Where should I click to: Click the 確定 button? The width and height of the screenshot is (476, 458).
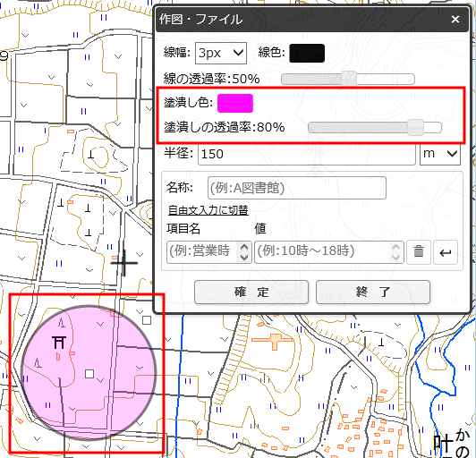click(251, 292)
